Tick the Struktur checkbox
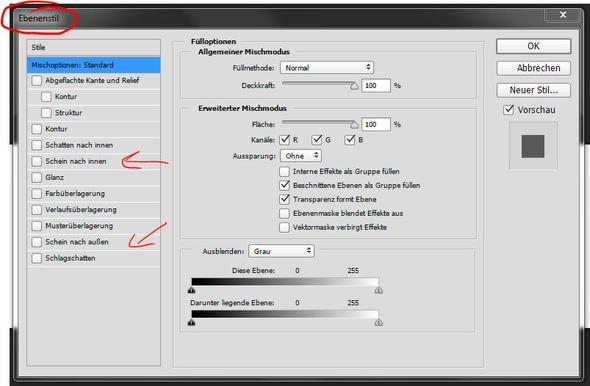This screenshot has width=590, height=386. (46, 113)
